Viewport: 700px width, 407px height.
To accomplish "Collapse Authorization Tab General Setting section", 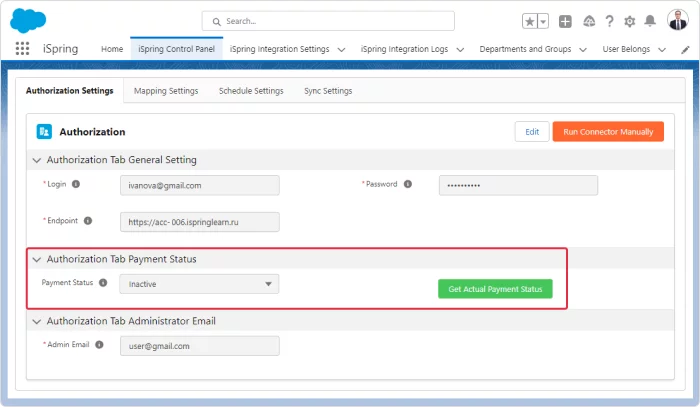I will click(37, 160).
